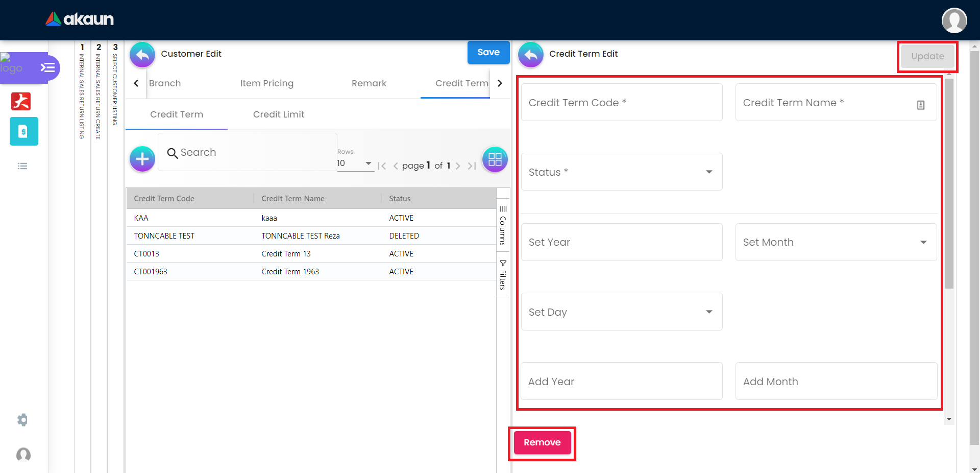Image resolution: width=980 pixels, height=473 pixels.
Task: Open the red PDF app icon in sidebar
Action: pos(21,101)
